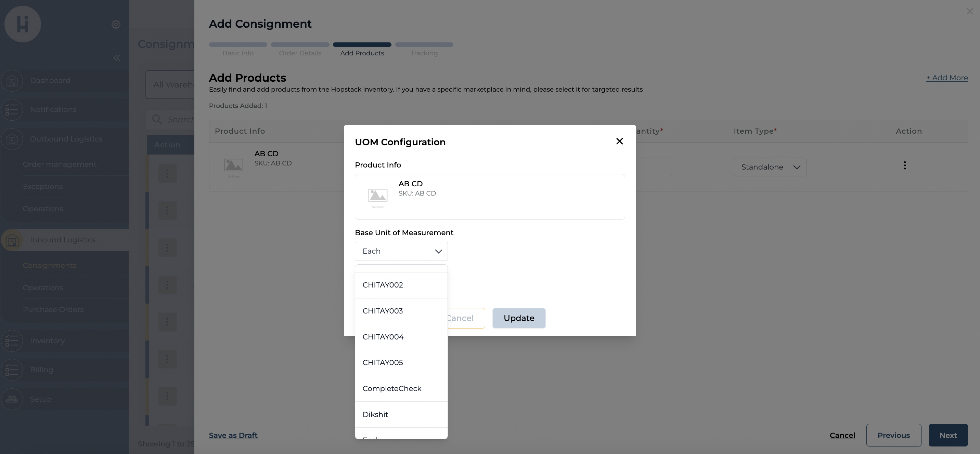Go to the Order Details step
This screenshot has width=980, height=454.
(x=300, y=53)
